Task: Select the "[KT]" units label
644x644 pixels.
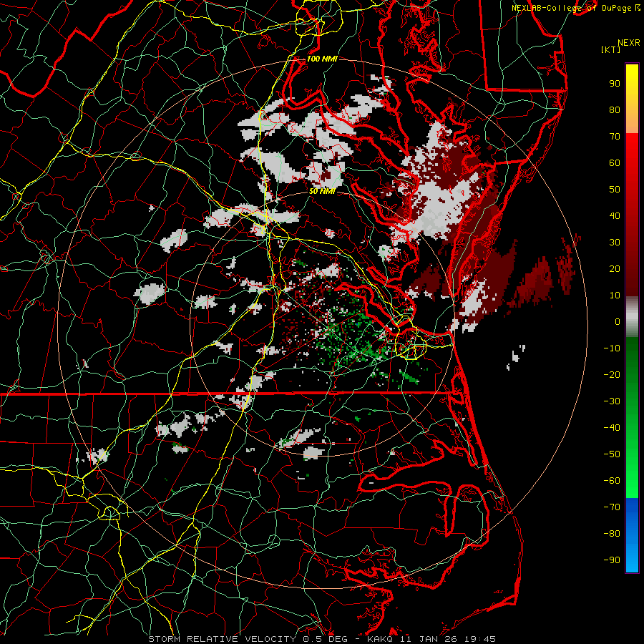Action: [x=610, y=49]
